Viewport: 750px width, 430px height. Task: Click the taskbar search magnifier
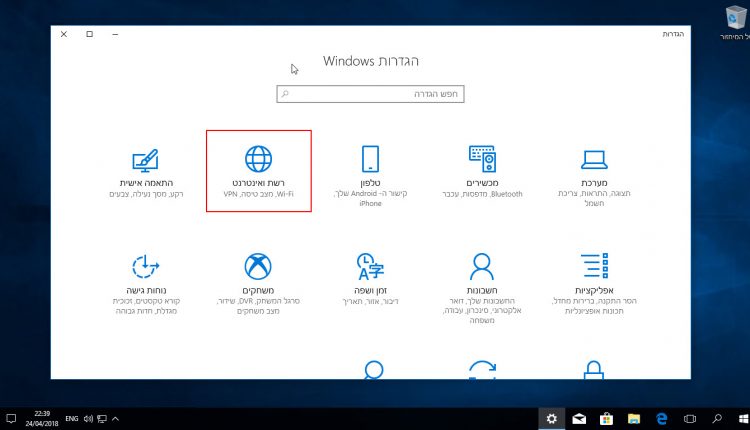tap(717, 419)
